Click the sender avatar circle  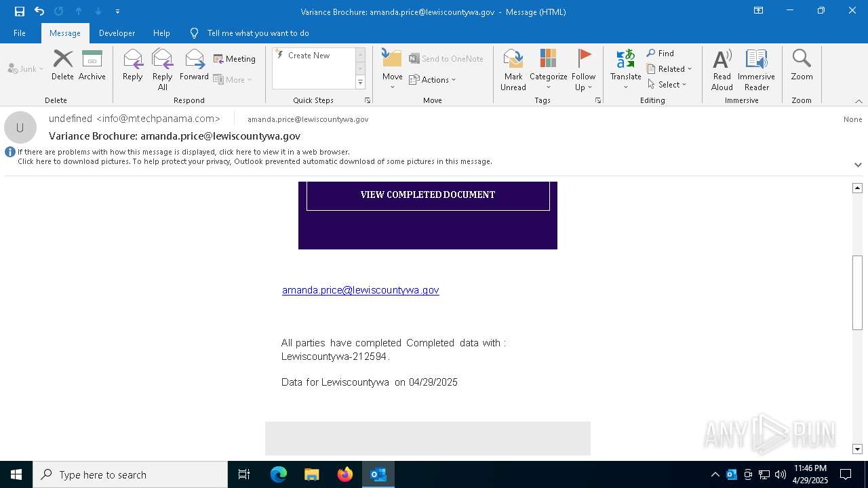[20, 127]
